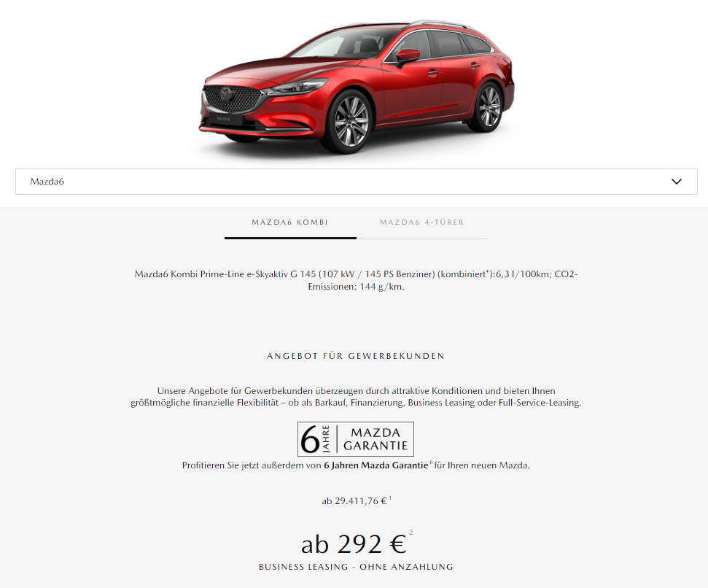This screenshot has width=708, height=588.
Task: Switch to the Mazda6 4-Türer tab
Action: (x=421, y=223)
